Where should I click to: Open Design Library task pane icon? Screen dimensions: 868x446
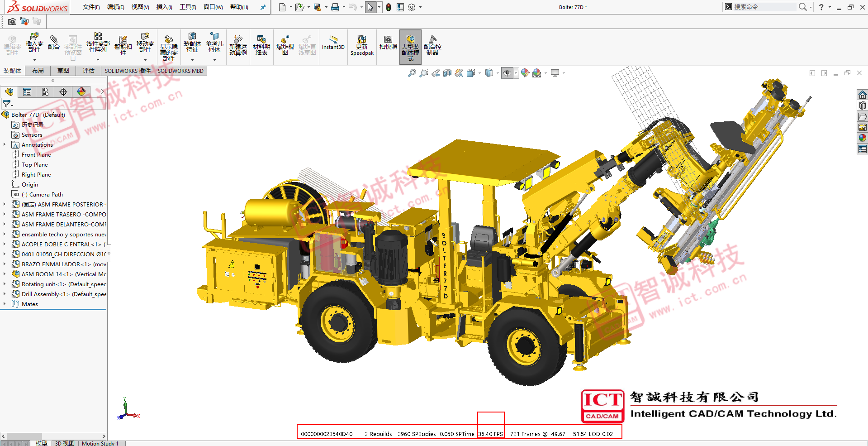coord(863,106)
